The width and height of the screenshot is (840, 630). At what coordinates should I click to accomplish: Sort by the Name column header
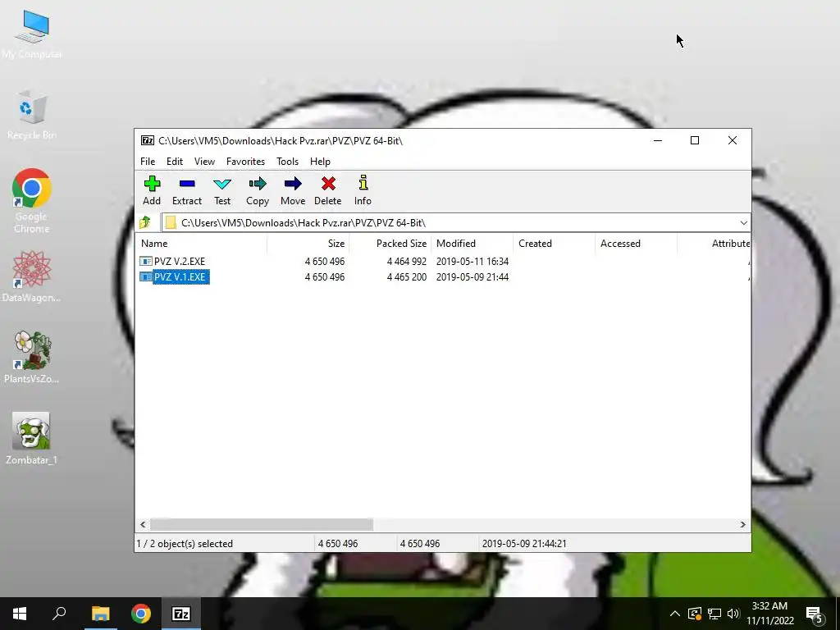(201, 243)
